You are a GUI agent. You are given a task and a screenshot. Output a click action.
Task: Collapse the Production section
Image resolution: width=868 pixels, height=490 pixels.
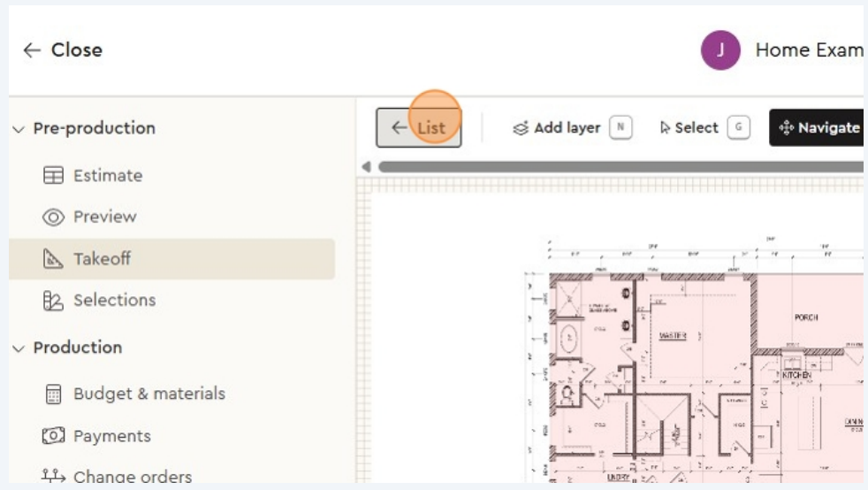click(x=19, y=348)
